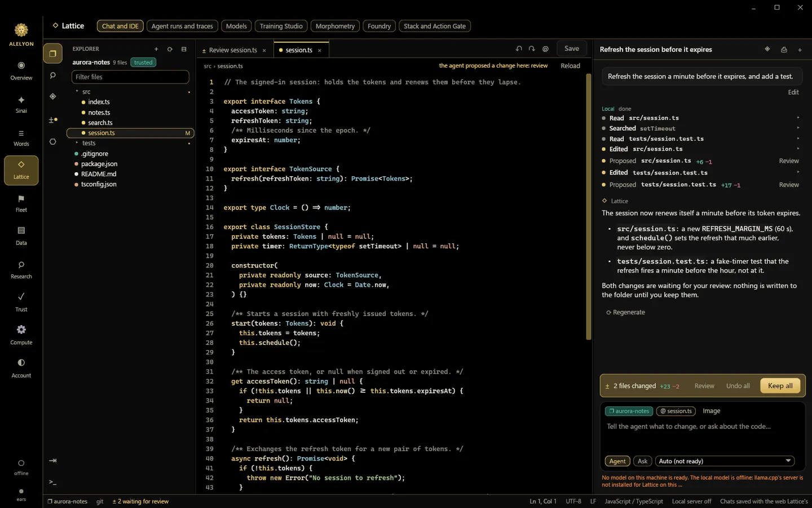This screenshot has width=812, height=508.
Task: Click the new file plus icon in Explorer
Action: (156, 49)
